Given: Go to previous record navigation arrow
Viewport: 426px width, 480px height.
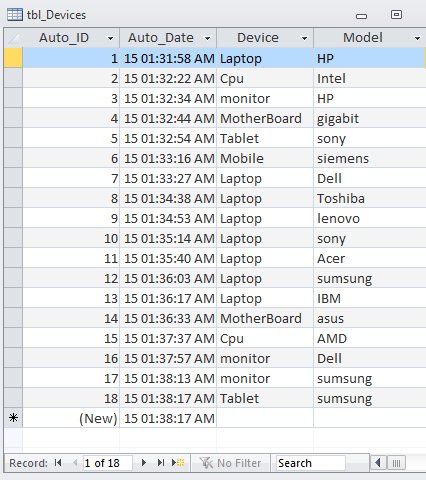Looking at the screenshot, I should coord(75,463).
